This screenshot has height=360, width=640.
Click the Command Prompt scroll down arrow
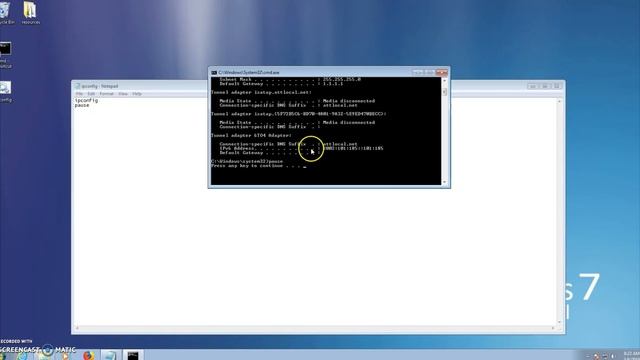pos(444,182)
